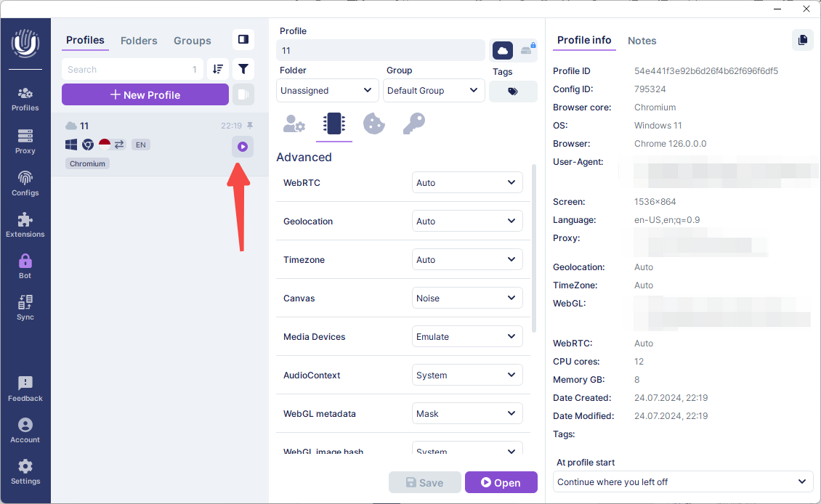
Task: Expand the Canvas Noise dropdown
Action: (467, 298)
